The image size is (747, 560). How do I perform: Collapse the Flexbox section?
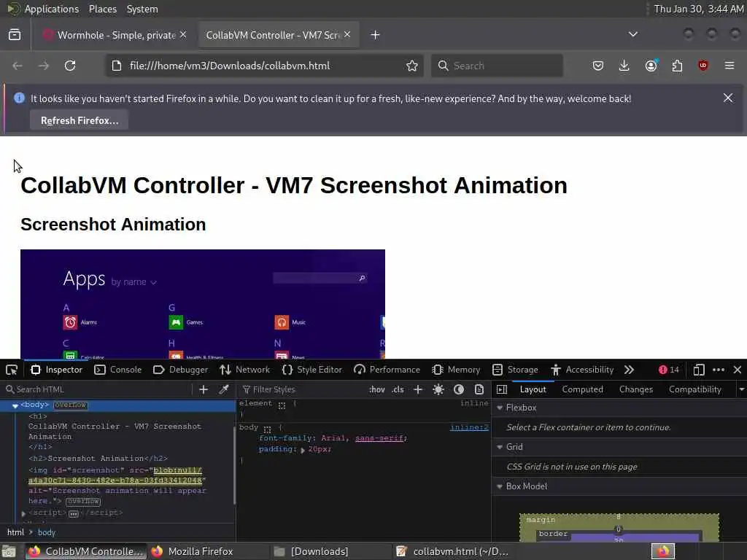click(x=500, y=408)
